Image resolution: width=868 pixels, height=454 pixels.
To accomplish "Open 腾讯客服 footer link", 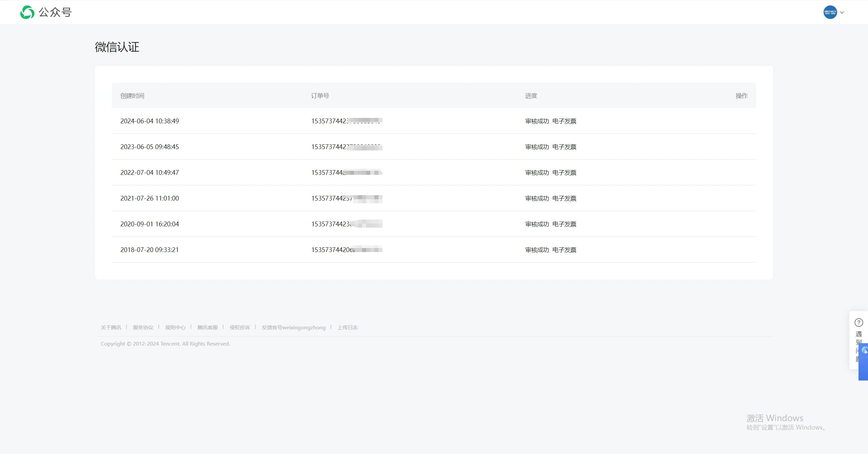I will coord(208,327).
